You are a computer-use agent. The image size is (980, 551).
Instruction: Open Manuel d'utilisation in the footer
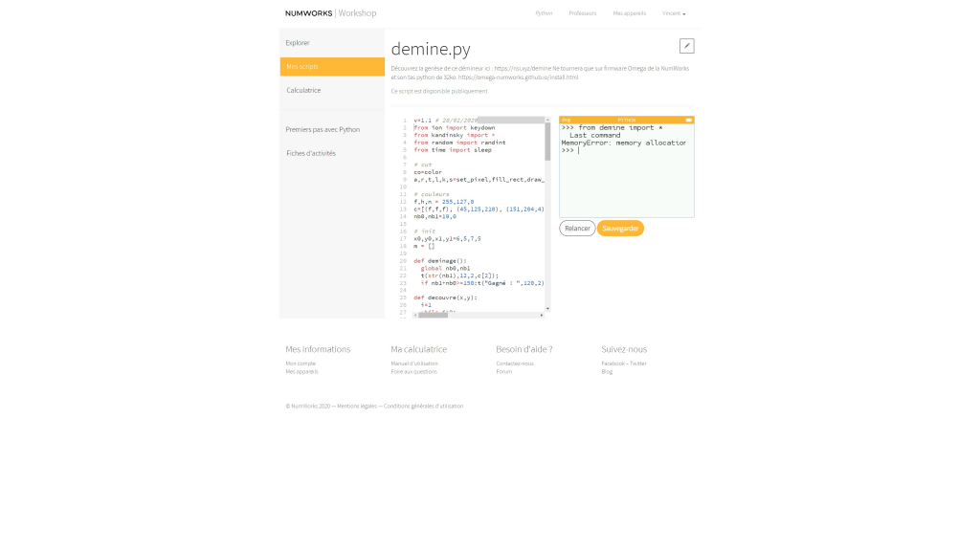coord(414,364)
